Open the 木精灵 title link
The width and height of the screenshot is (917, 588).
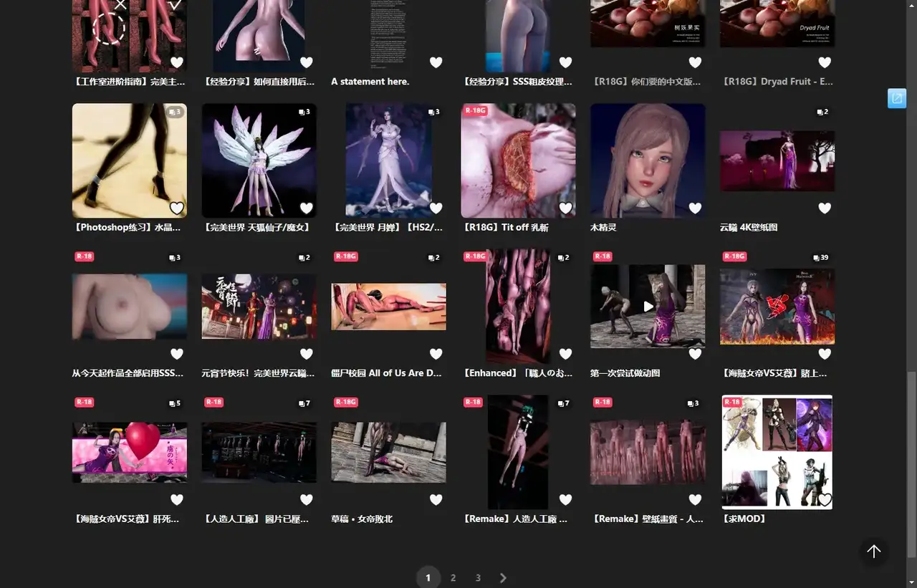tap(603, 228)
